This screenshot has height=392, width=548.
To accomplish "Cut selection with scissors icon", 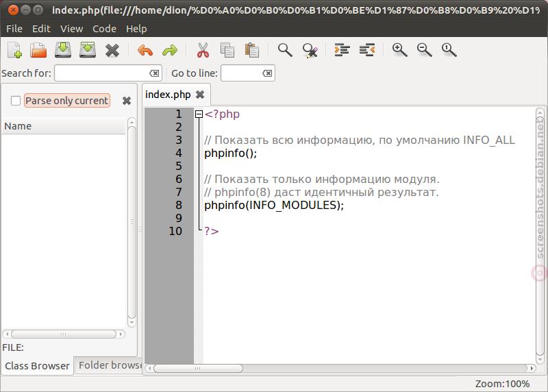I will [x=203, y=50].
